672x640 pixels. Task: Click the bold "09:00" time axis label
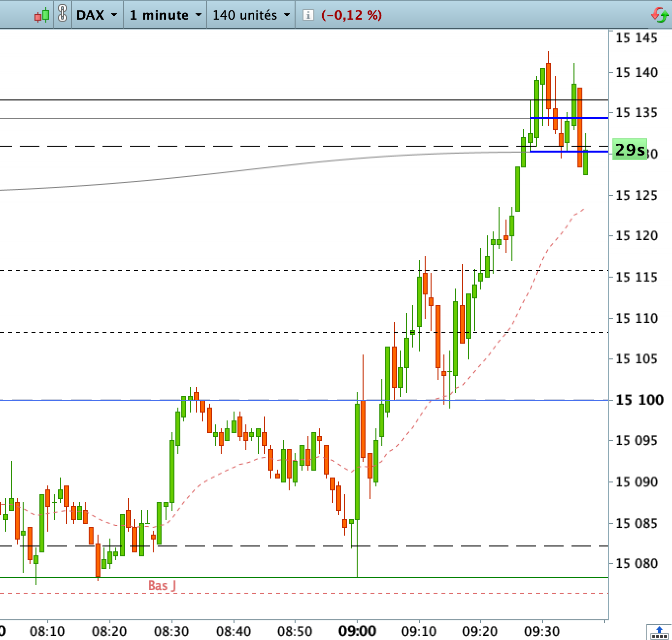click(x=357, y=631)
